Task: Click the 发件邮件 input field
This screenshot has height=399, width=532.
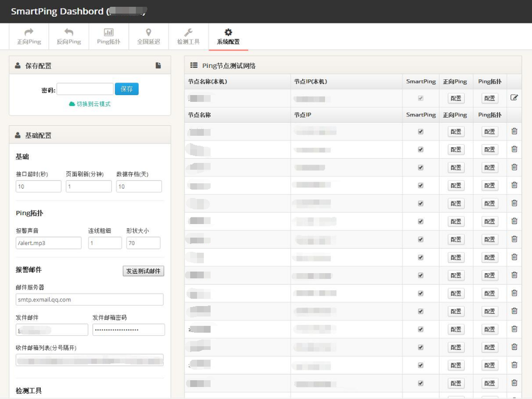Action: [x=52, y=330]
